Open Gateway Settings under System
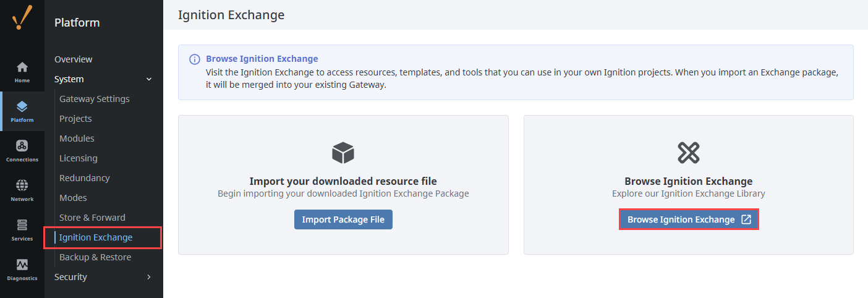This screenshot has height=298, width=868. point(95,99)
